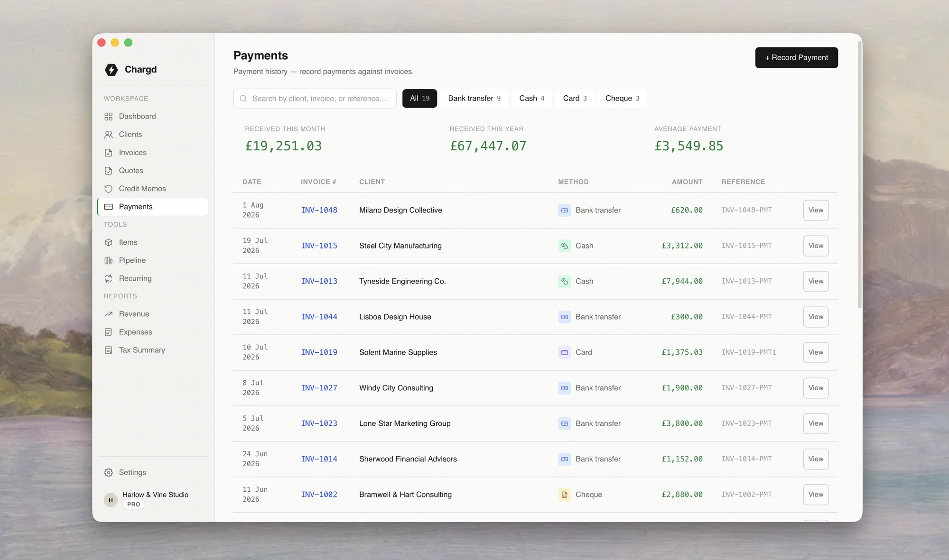Open invoice link INV-1048
Viewport: 949px width, 560px height.
319,210
